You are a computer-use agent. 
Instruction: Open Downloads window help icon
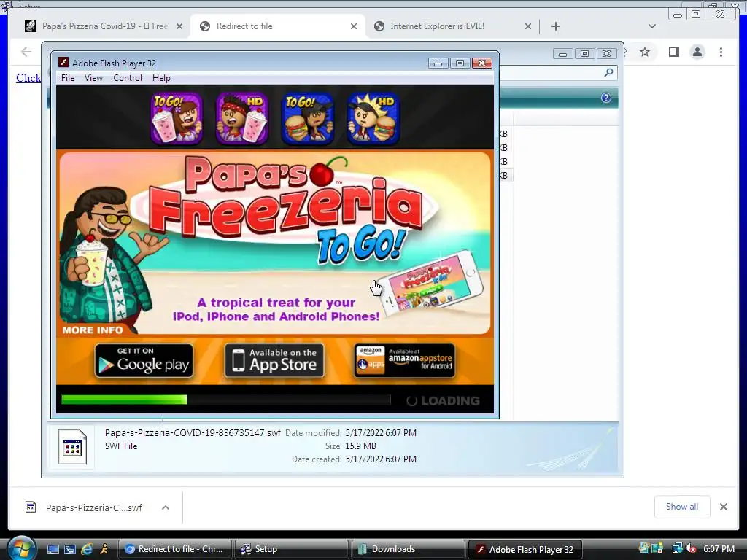[606, 98]
